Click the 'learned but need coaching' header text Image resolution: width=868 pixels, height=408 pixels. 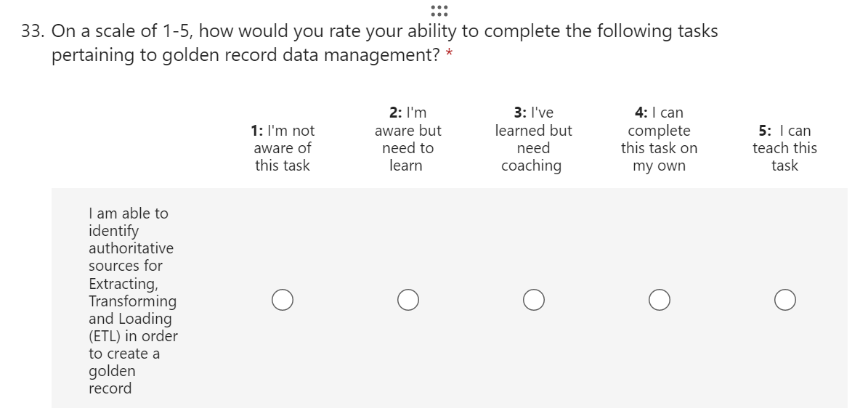pyautogui.click(x=534, y=139)
